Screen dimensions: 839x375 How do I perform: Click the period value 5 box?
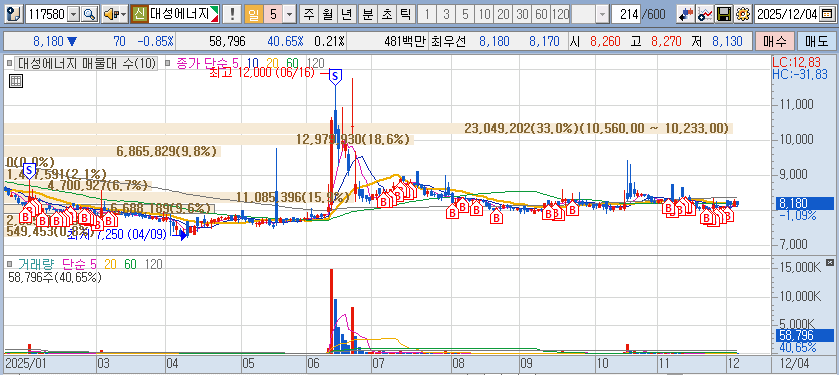click(273, 14)
